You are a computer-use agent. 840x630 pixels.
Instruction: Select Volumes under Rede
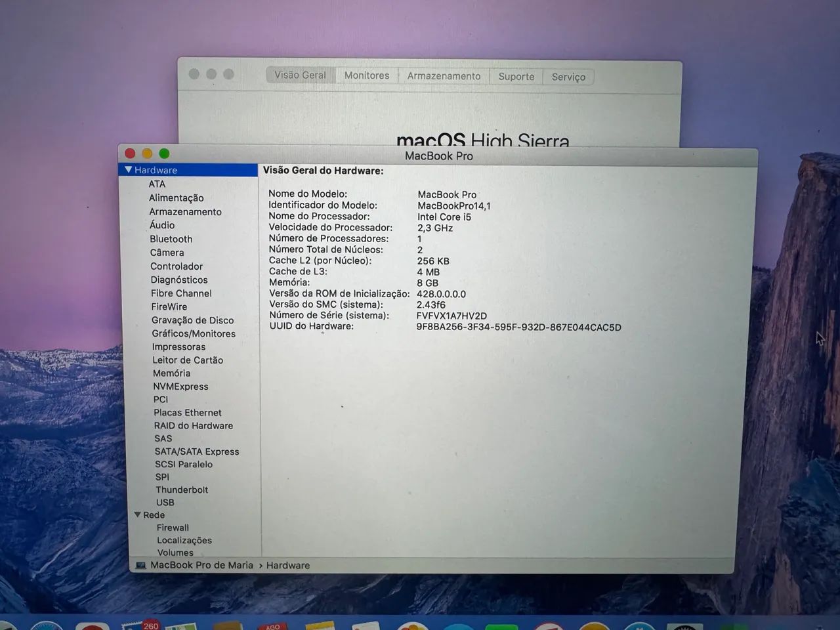pos(175,553)
